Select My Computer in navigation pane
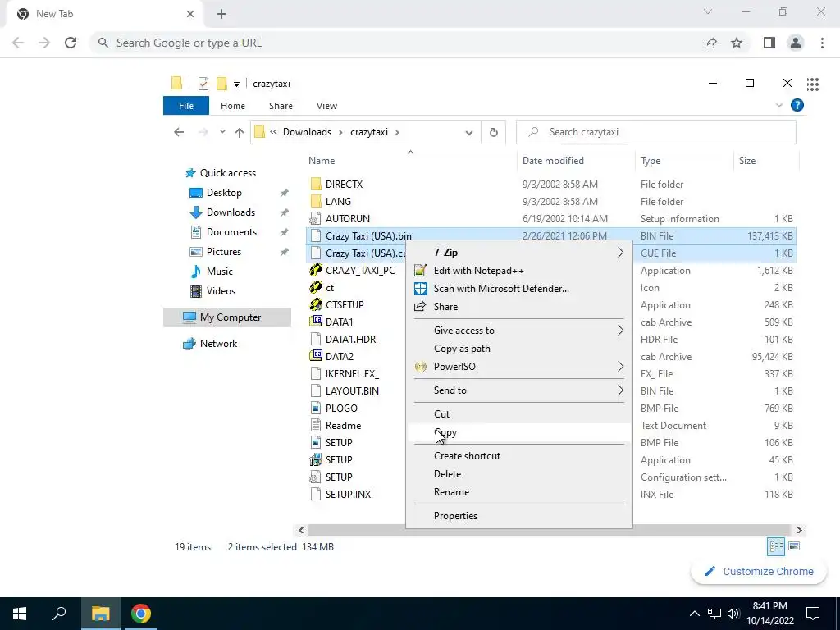840x630 pixels. click(227, 317)
